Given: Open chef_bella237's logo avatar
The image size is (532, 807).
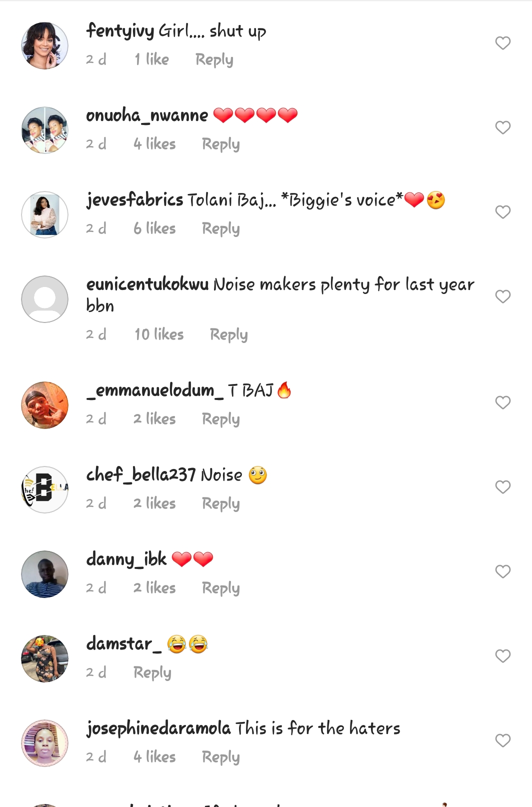Looking at the screenshot, I should point(45,490).
